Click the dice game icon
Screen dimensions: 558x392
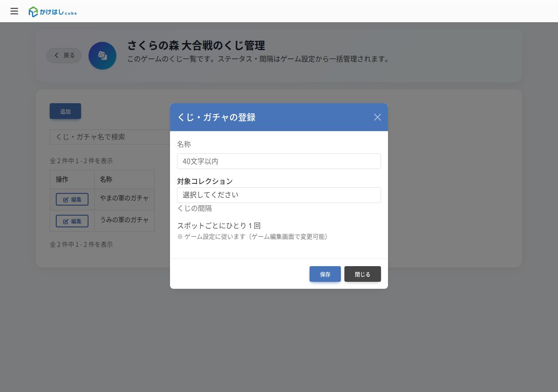tap(102, 56)
